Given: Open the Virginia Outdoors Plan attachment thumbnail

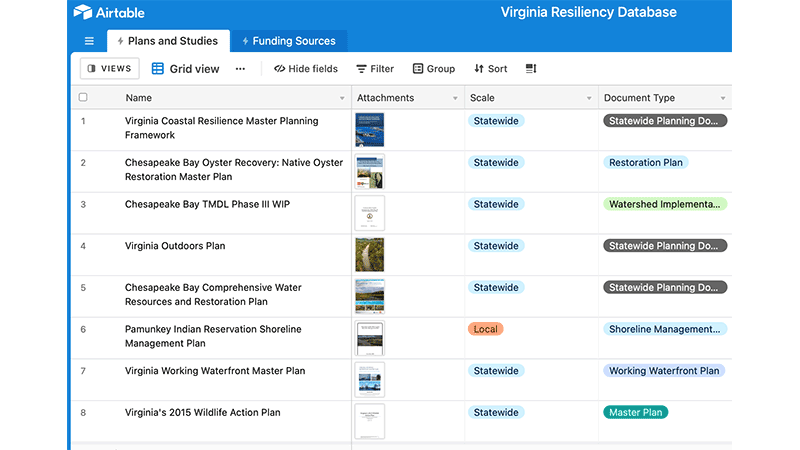Looking at the screenshot, I should tap(369, 255).
